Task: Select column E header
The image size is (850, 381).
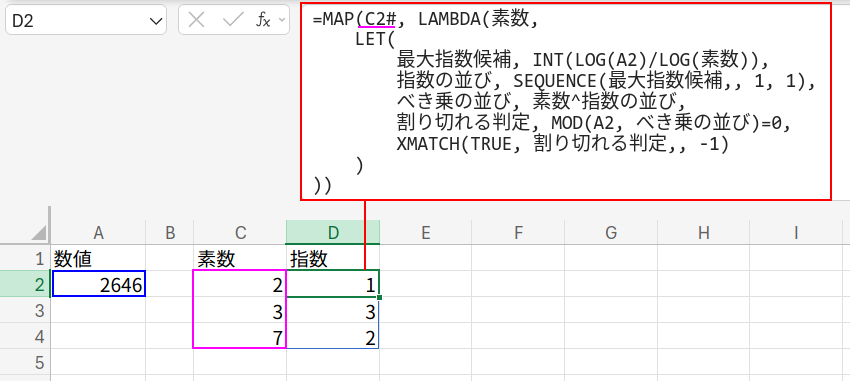Action: pyautogui.click(x=426, y=233)
